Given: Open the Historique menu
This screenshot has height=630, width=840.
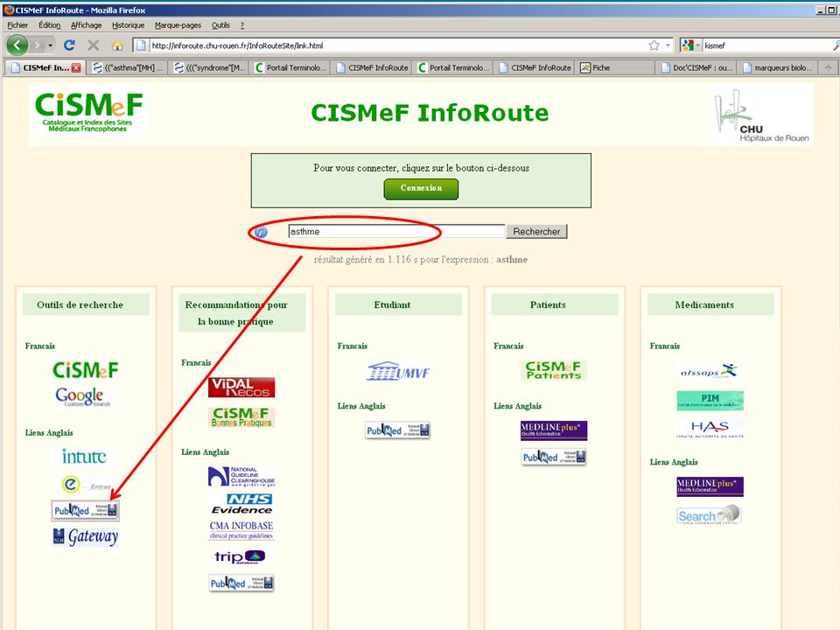Looking at the screenshot, I should tap(128, 25).
